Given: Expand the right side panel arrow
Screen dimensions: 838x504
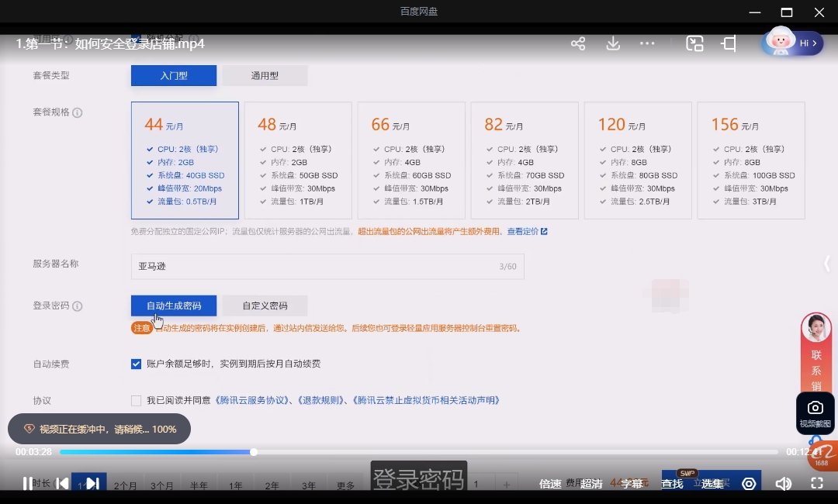Looking at the screenshot, I should [x=827, y=263].
